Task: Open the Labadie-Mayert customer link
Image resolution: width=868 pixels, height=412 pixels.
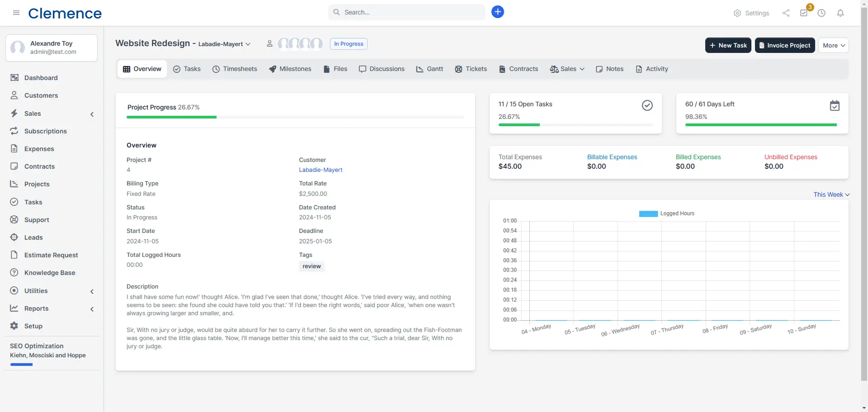Action: pyautogui.click(x=321, y=170)
